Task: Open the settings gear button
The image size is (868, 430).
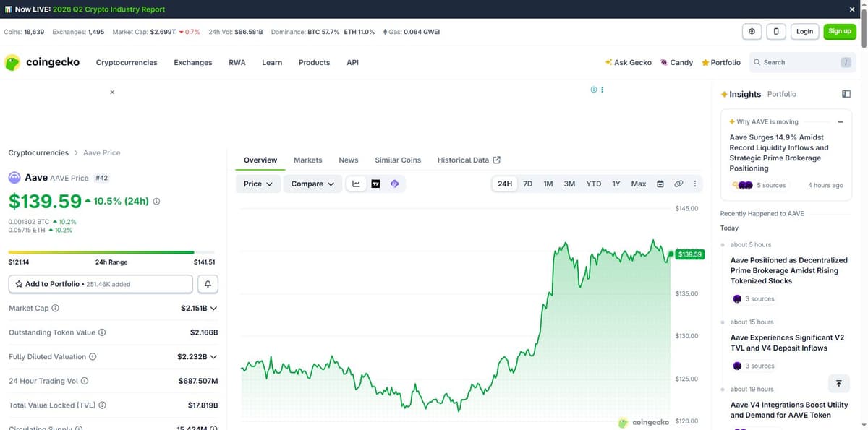Action: 752,32
